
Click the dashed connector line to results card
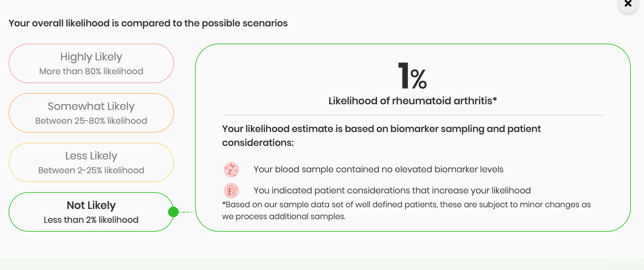tap(187, 212)
